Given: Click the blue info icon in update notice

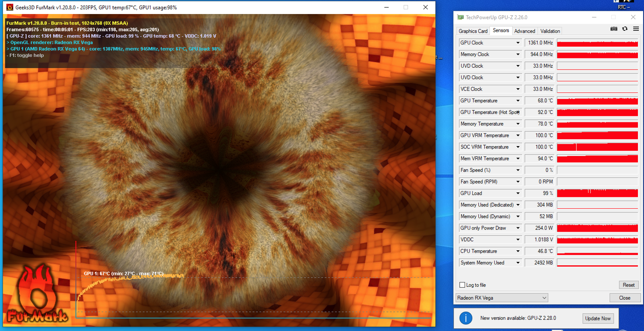Looking at the screenshot, I should (x=466, y=318).
